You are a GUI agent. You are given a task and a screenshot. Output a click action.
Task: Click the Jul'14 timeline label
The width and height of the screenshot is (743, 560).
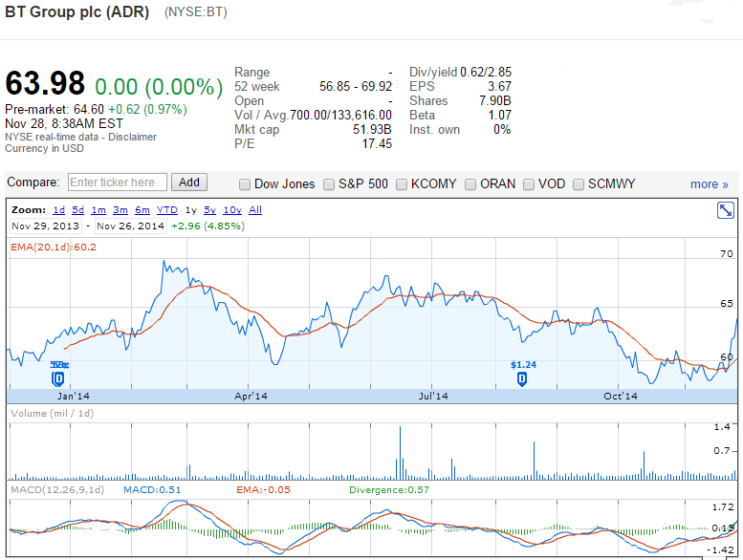(433, 397)
